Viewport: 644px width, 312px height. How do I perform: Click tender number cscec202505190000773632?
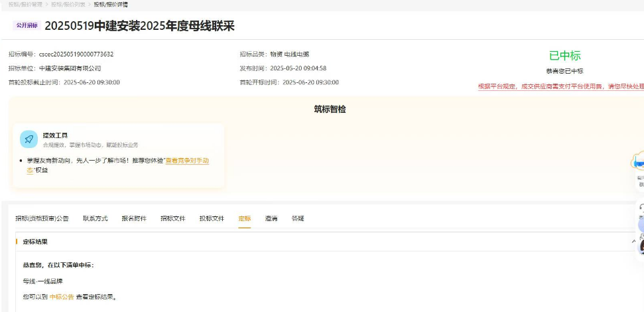(x=76, y=54)
